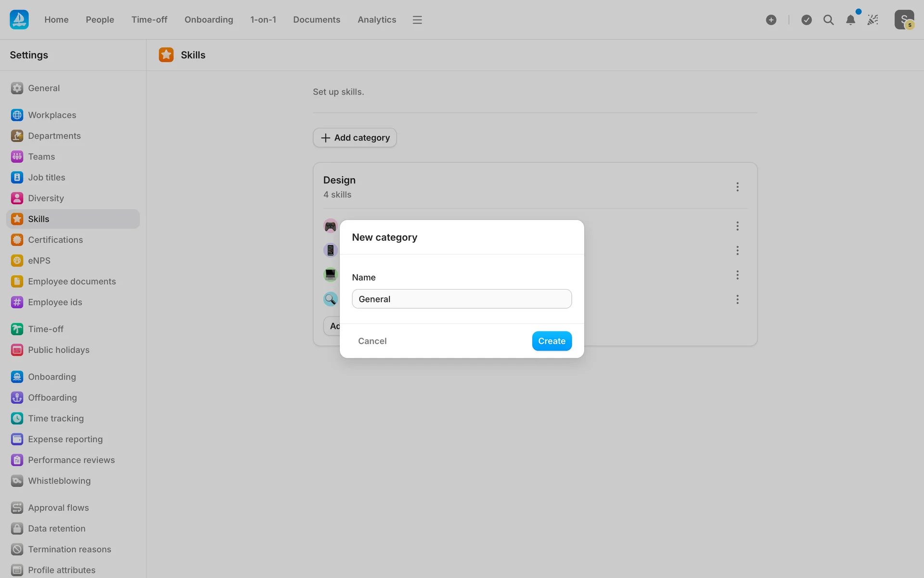Open the first skill's three-dot menu
Screen dimensions: 924x578
(x=737, y=226)
